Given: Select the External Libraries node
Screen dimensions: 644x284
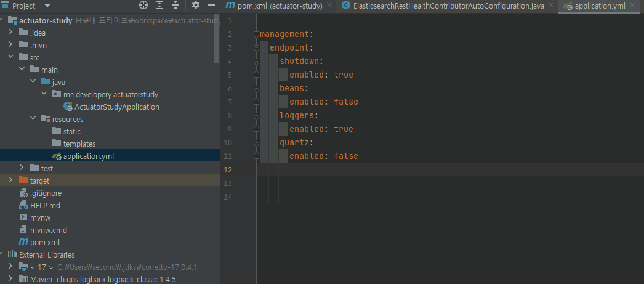Looking at the screenshot, I should click(x=47, y=255).
